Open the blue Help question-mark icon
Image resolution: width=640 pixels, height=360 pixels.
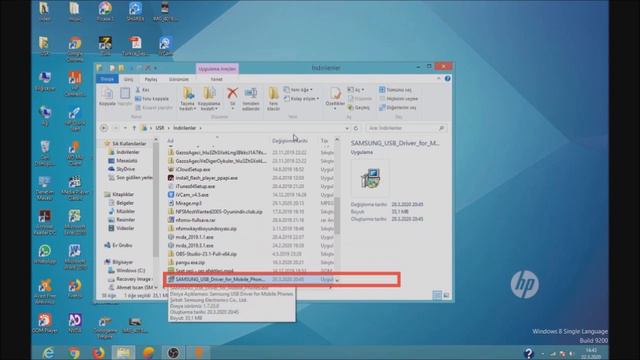[x=447, y=78]
